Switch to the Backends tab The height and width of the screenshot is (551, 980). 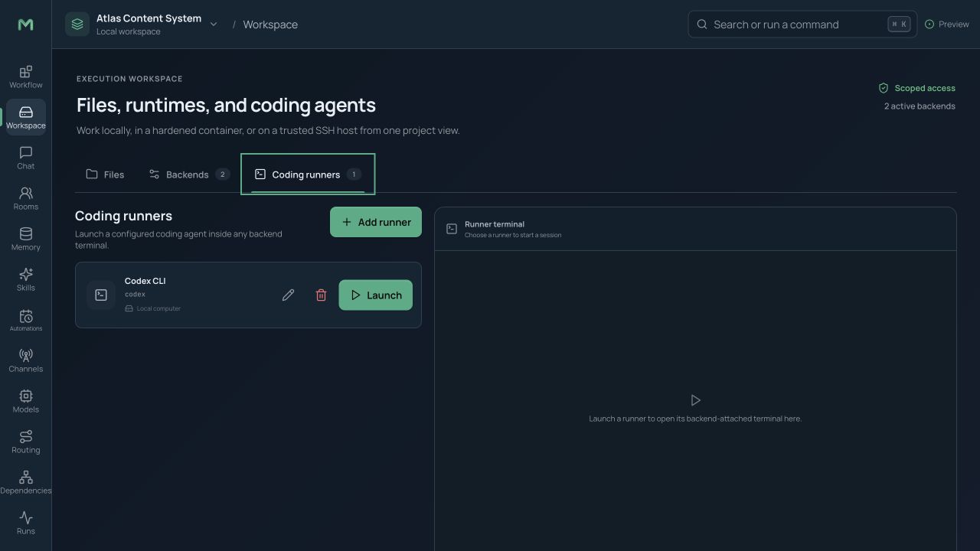pos(189,174)
